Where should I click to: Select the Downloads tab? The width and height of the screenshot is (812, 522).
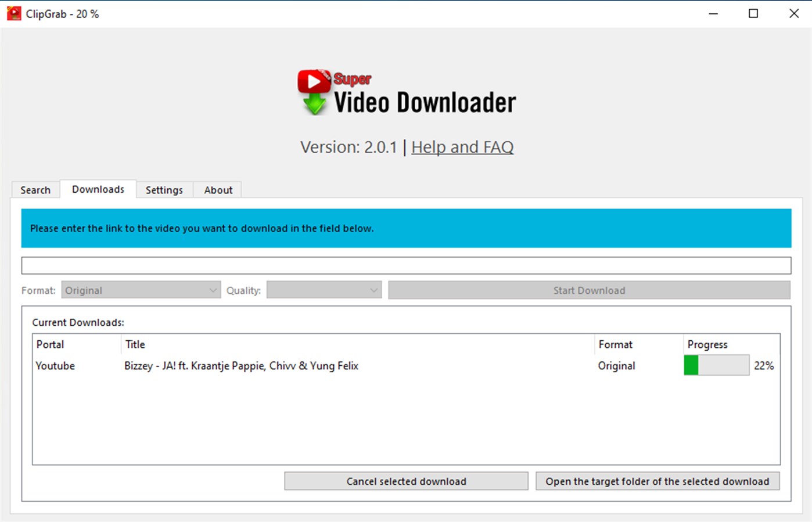point(98,189)
